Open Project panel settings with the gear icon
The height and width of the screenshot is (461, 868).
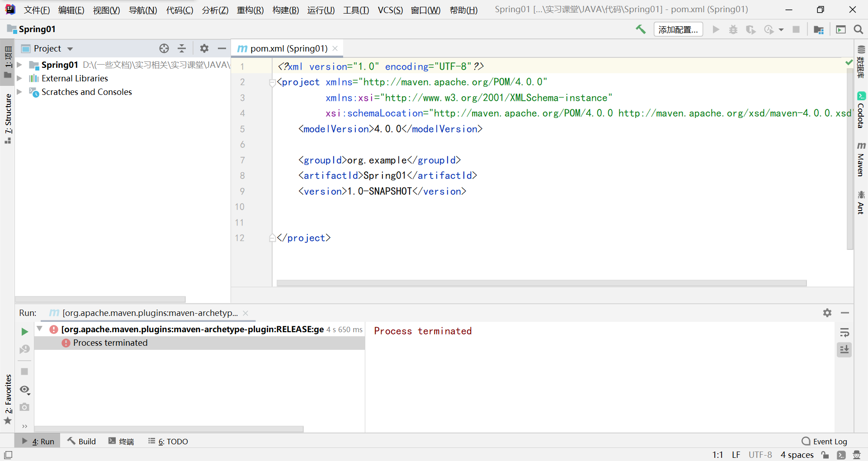(x=204, y=48)
